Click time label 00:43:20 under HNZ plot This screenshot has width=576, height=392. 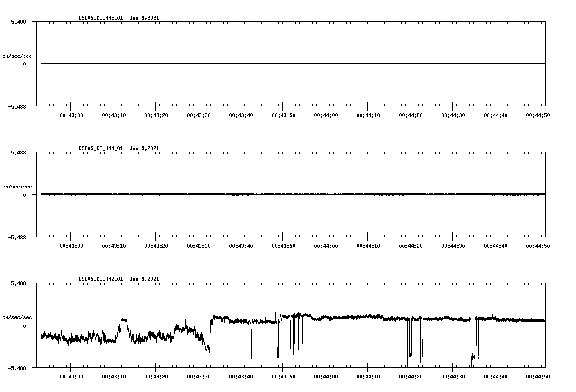[x=156, y=376]
